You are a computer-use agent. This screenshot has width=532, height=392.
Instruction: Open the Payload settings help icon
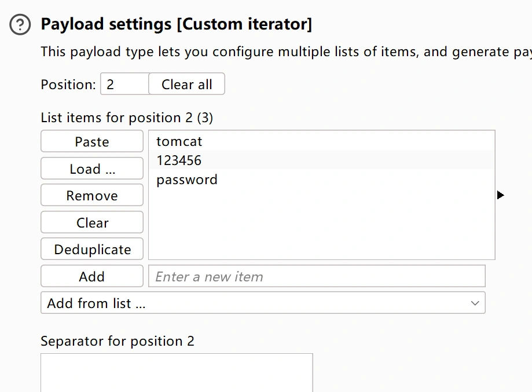point(20,25)
